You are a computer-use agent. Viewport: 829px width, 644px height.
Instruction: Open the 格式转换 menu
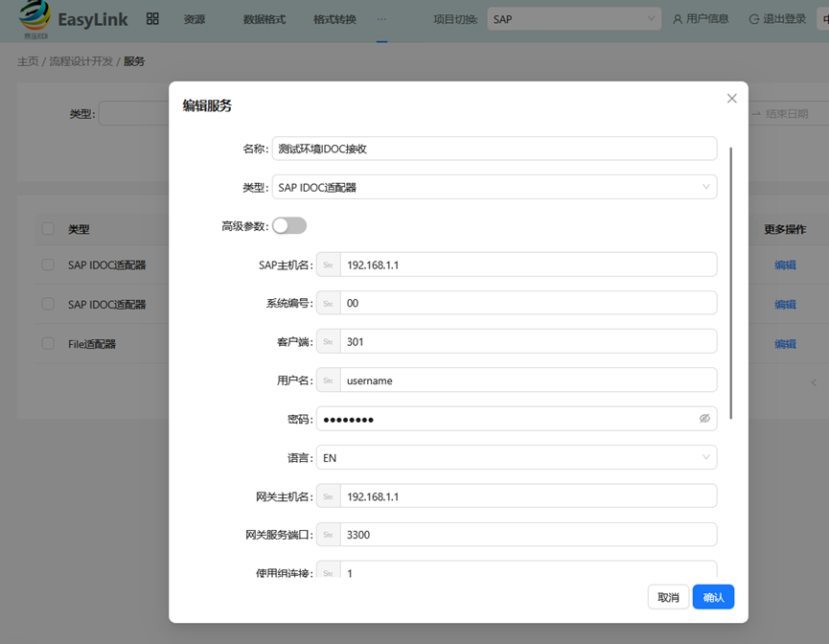click(334, 19)
